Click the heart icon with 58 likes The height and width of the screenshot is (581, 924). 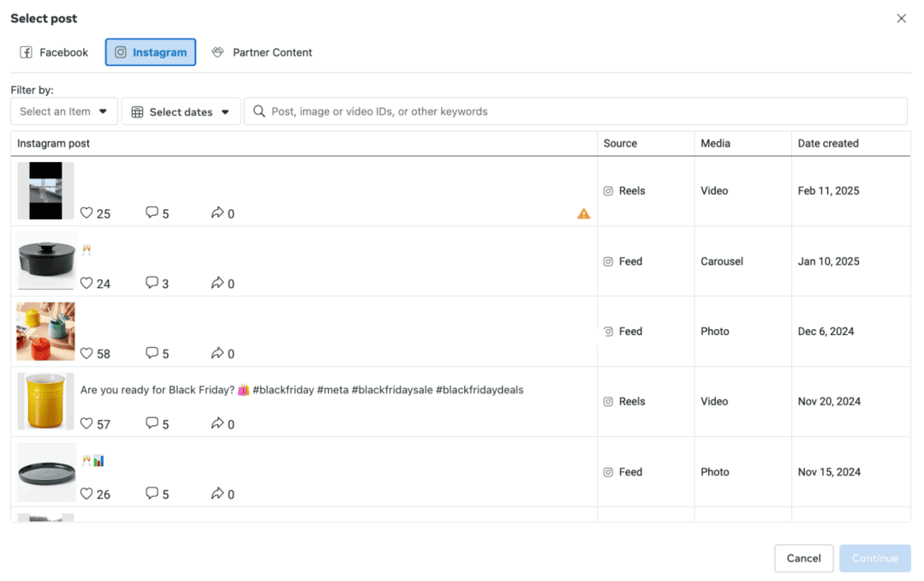click(x=86, y=353)
